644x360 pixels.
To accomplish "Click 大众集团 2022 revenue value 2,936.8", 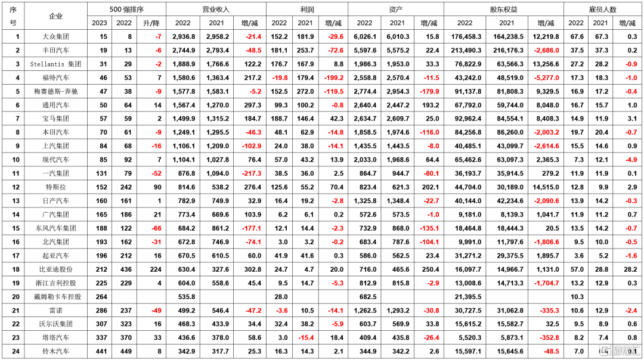I will [184, 36].
